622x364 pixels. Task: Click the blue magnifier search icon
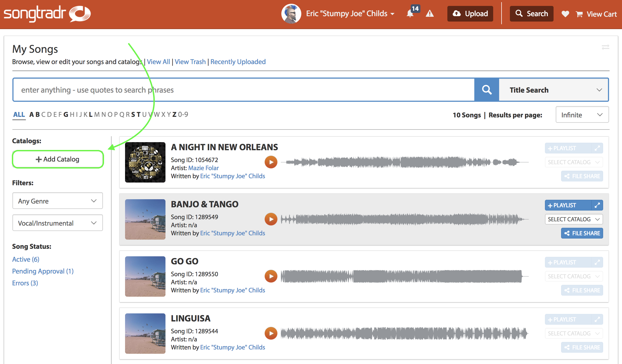point(487,90)
